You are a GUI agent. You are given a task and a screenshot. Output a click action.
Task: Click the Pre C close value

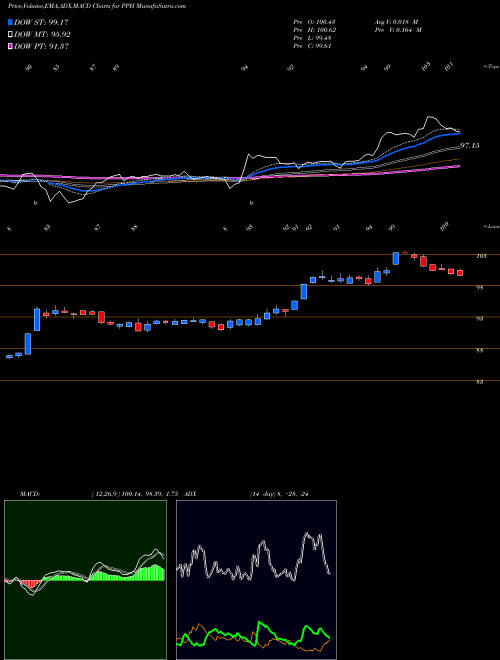312,46
